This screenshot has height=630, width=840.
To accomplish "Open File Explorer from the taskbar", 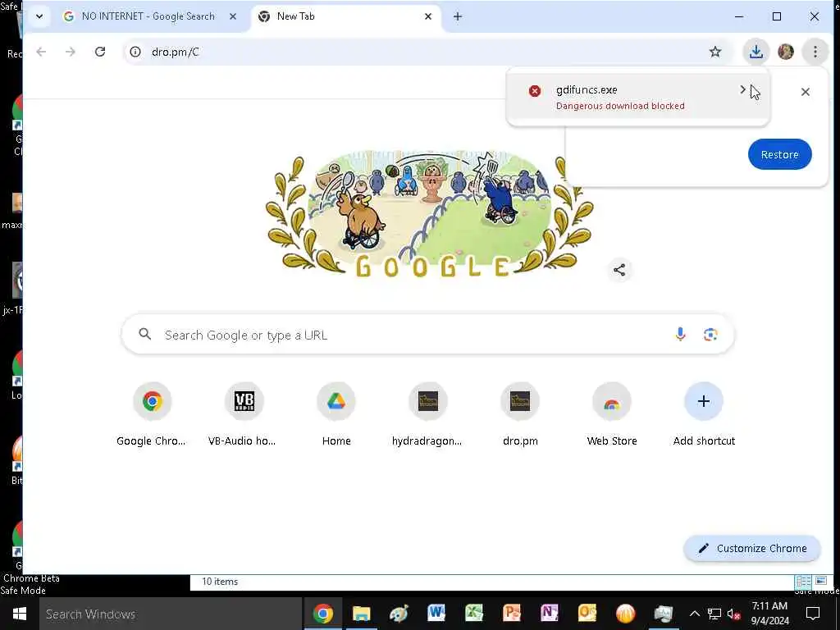I will [361, 614].
